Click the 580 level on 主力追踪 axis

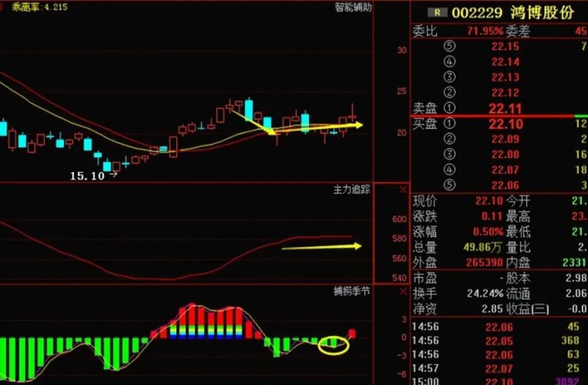pyautogui.click(x=399, y=238)
